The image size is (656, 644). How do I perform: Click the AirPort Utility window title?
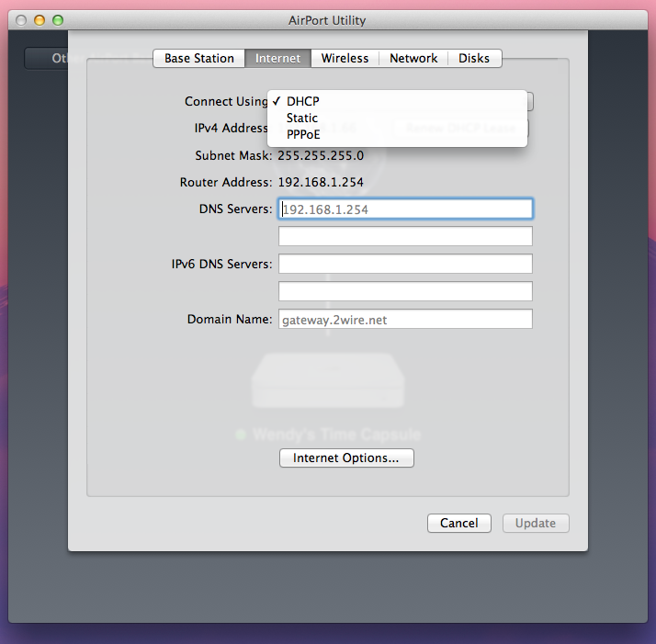[327, 20]
